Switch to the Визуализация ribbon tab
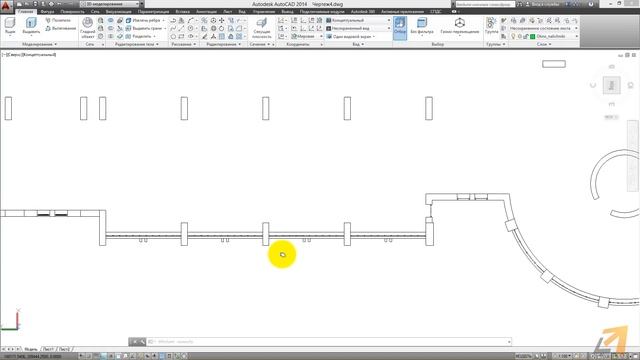This screenshot has width=640, height=360. (x=118, y=11)
